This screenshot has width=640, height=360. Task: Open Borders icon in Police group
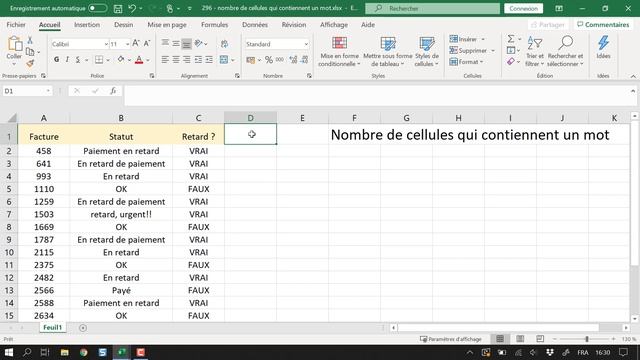coord(99,60)
